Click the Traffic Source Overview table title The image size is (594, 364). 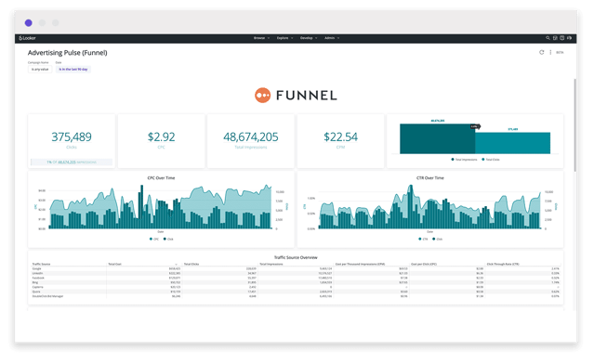(x=296, y=257)
